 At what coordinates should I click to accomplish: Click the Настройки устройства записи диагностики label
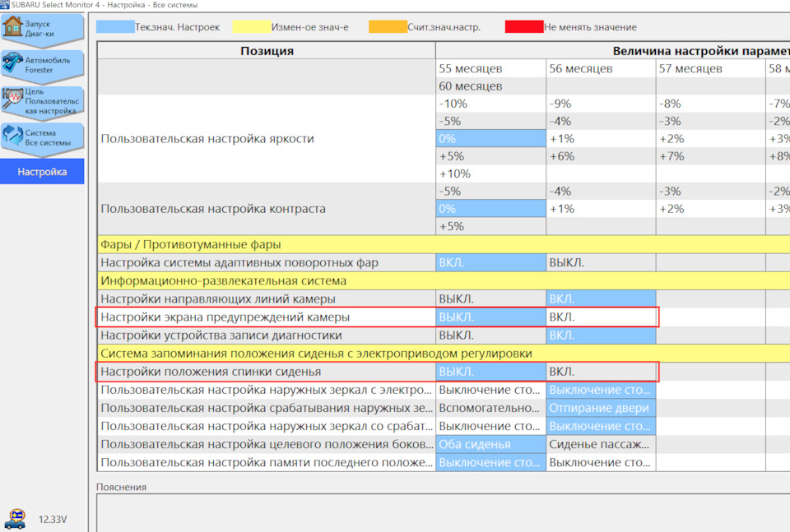coord(221,335)
